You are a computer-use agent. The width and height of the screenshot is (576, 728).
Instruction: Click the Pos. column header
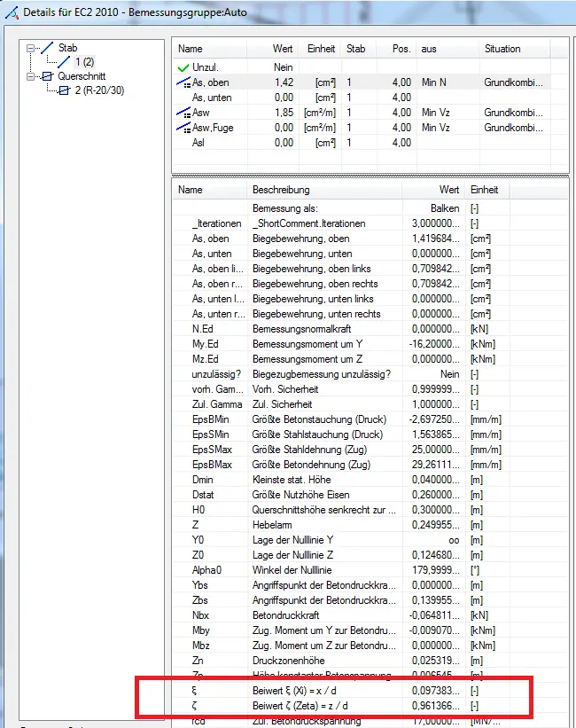395,49
